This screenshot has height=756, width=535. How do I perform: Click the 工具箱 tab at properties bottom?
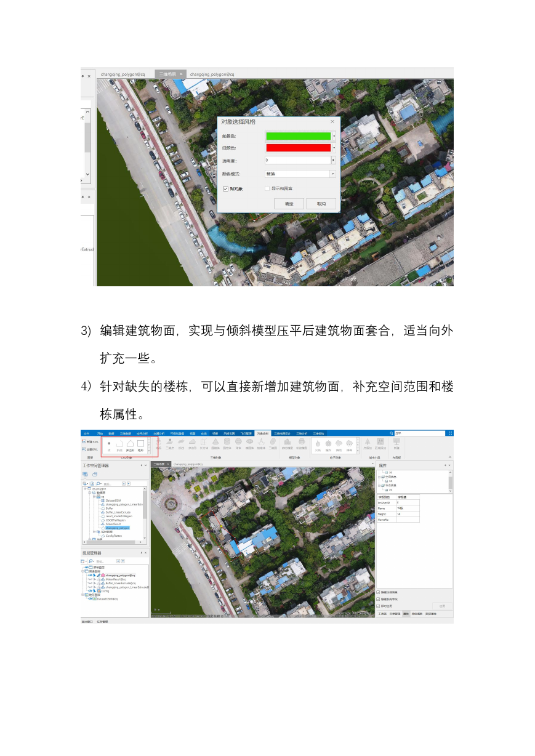coord(382,614)
